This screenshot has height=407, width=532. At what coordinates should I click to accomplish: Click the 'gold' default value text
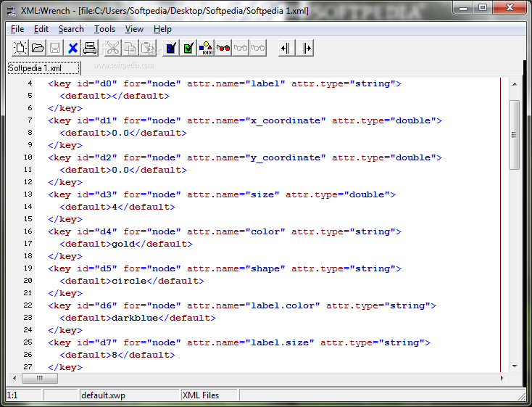(x=123, y=244)
